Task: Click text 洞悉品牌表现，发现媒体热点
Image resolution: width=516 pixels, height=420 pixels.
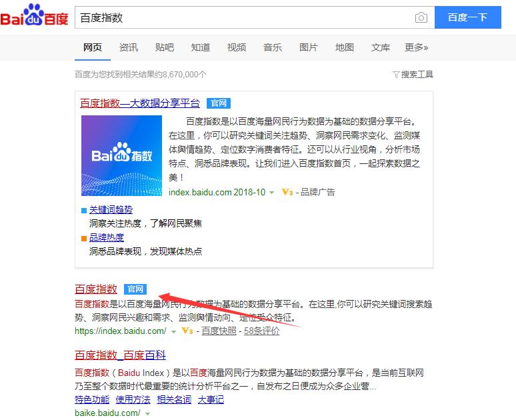Action: click(145, 251)
